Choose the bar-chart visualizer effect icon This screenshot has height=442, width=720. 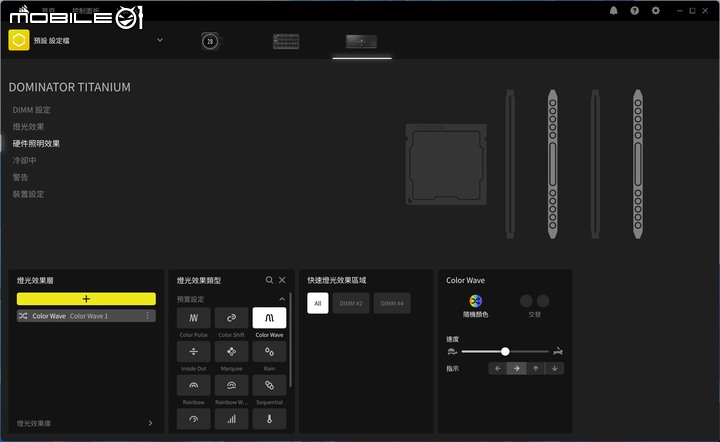tap(231, 419)
